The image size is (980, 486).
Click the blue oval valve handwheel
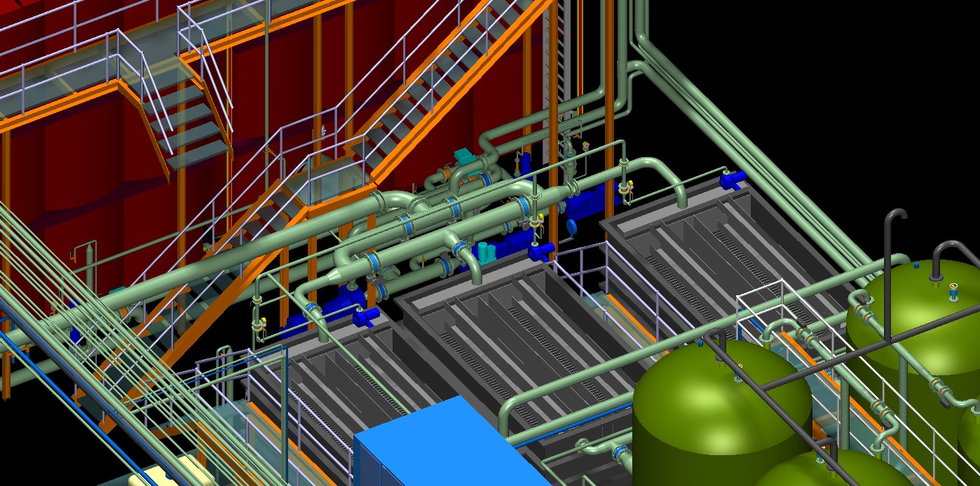(571, 227)
